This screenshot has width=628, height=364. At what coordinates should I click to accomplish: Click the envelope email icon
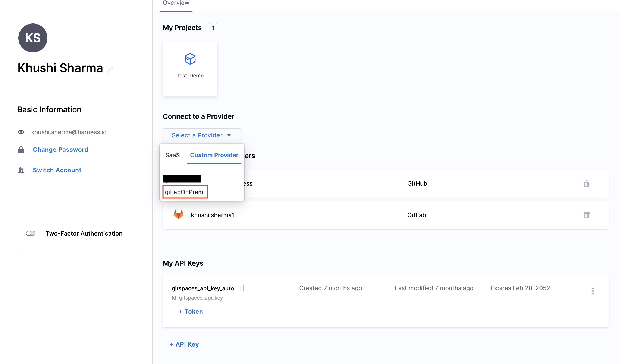click(x=21, y=132)
